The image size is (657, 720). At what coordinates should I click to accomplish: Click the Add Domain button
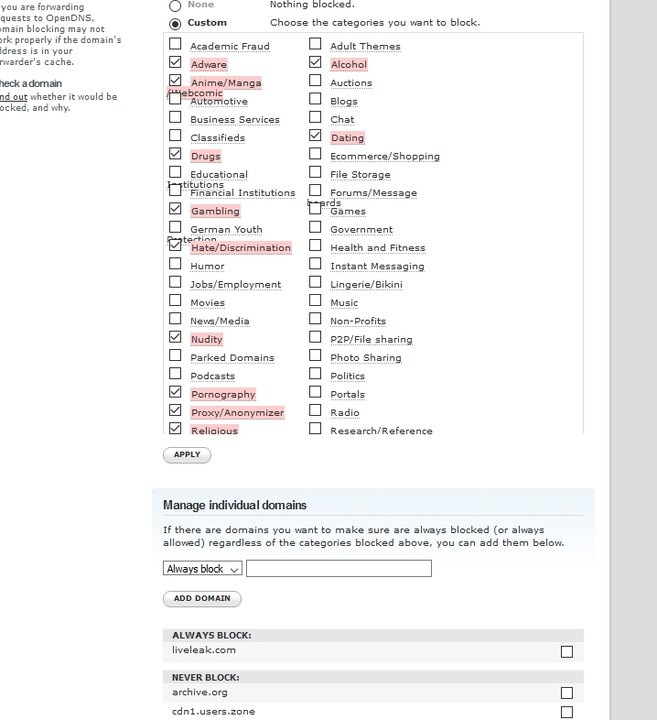pos(202,599)
